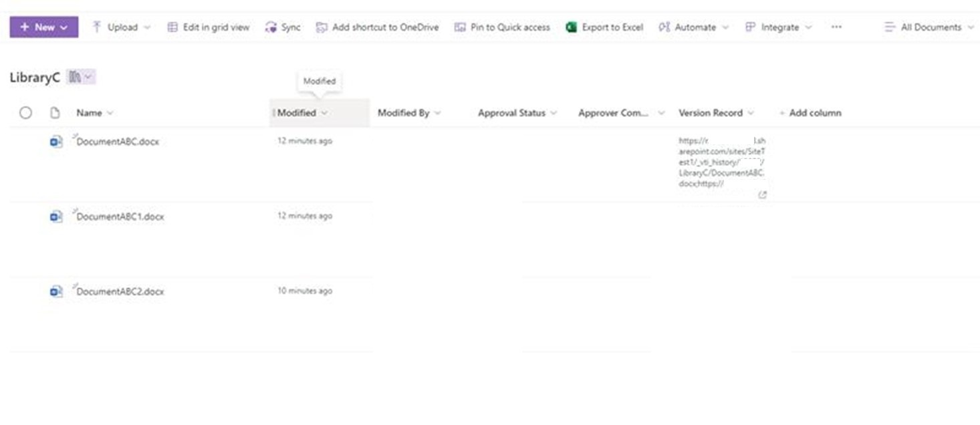The width and height of the screenshot is (980, 425).
Task: Open the Upload menu
Action: click(x=121, y=27)
